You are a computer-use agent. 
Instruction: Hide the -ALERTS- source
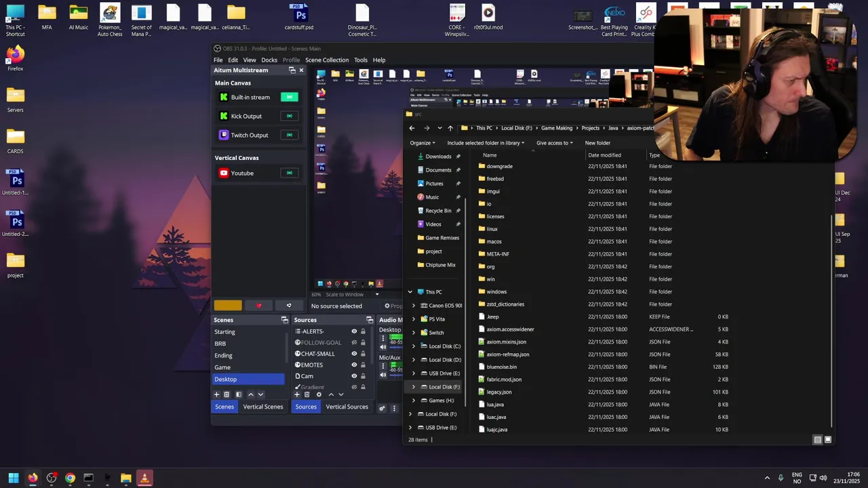354,331
